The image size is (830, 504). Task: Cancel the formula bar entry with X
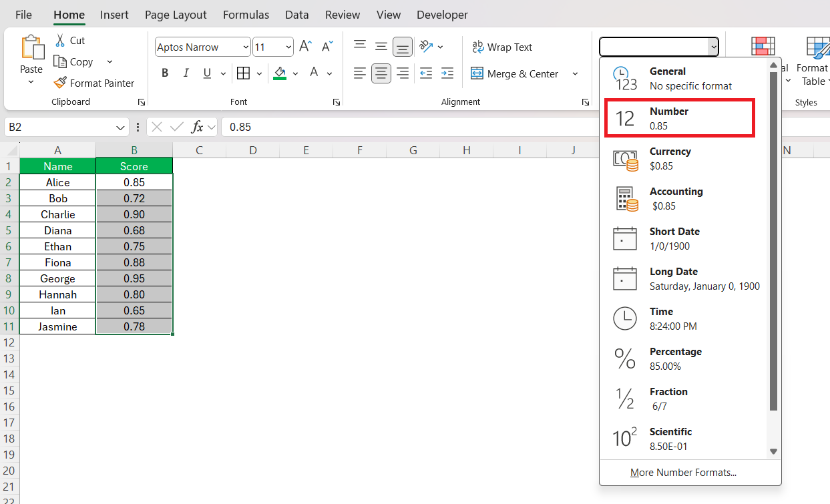click(x=157, y=127)
